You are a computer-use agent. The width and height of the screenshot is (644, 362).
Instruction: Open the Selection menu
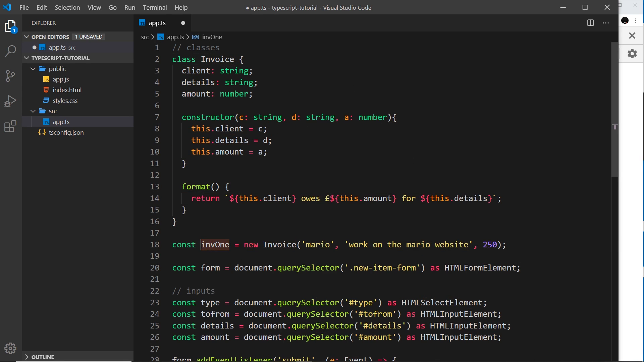tap(67, 7)
